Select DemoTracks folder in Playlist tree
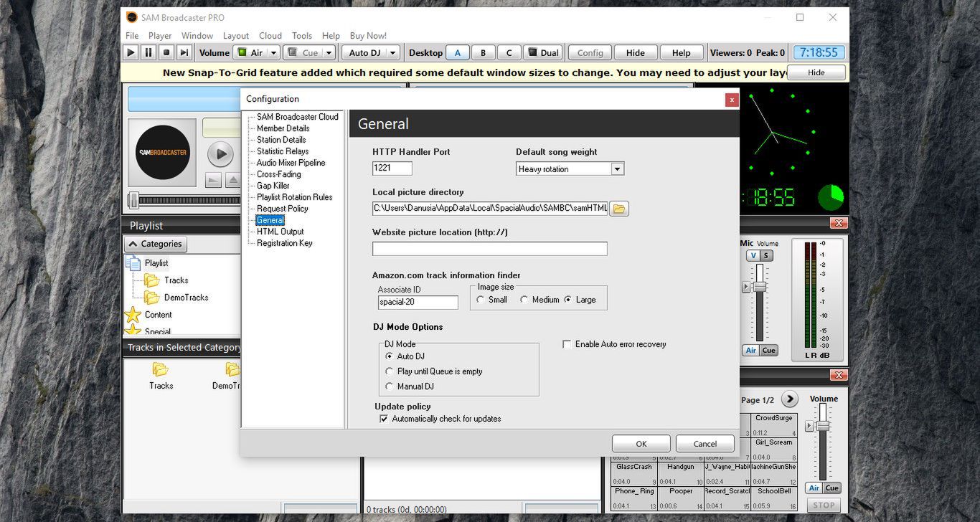Viewport: 980px width, 522px height. [186, 298]
